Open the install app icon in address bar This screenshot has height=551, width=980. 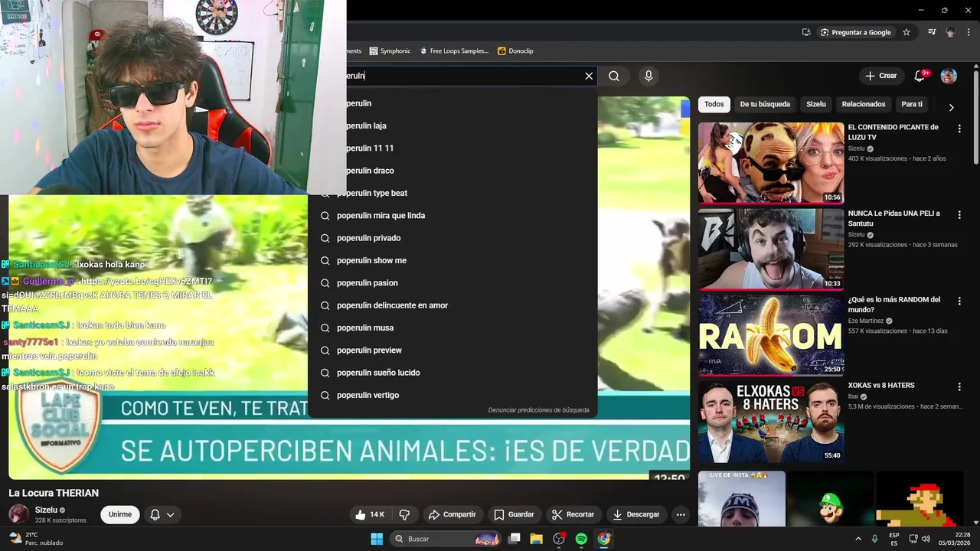pyautogui.click(x=806, y=32)
